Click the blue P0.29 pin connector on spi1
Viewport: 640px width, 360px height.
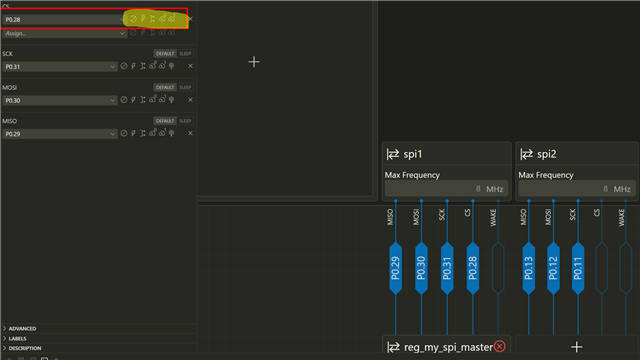click(x=396, y=268)
